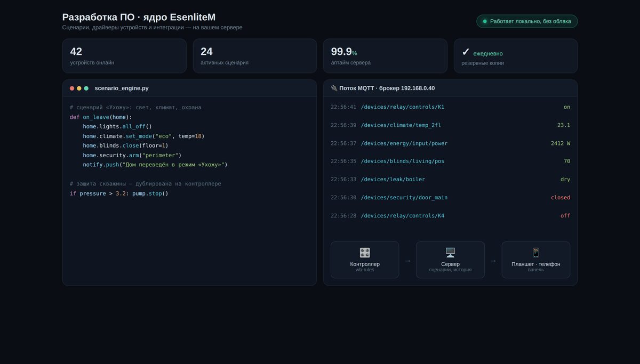
Task: Select the резервные копии label
Action: (483, 63)
